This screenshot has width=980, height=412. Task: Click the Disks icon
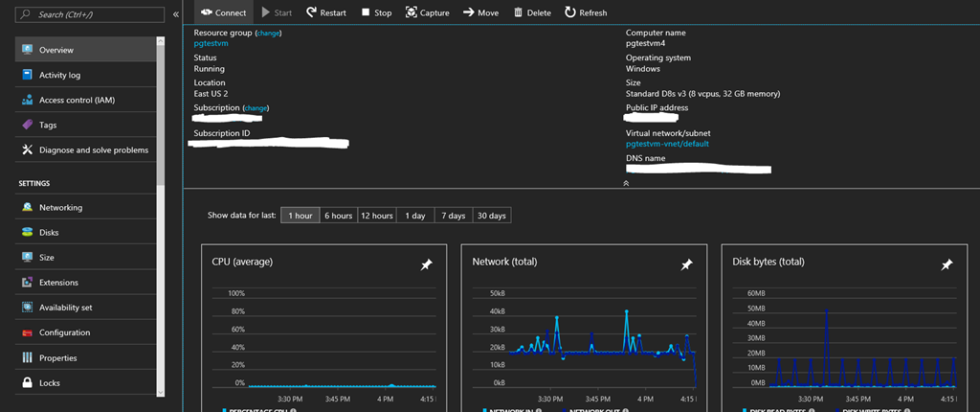pos(27,232)
